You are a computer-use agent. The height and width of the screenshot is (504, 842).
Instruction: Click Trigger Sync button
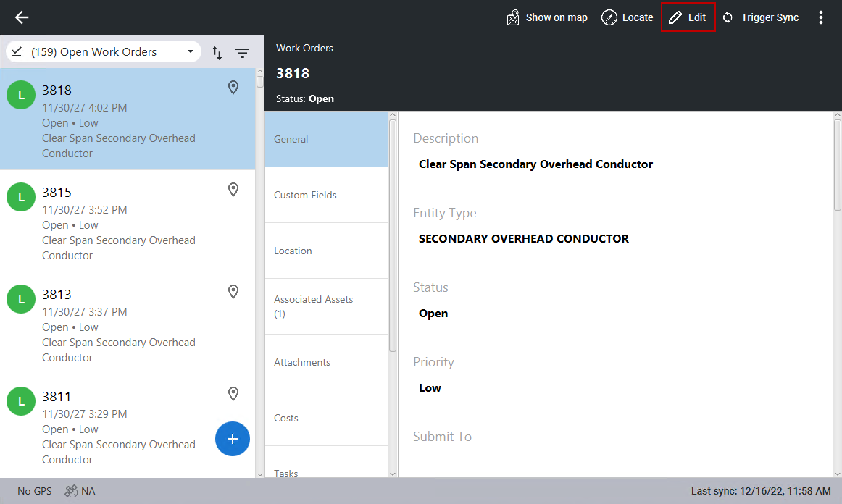(x=760, y=17)
